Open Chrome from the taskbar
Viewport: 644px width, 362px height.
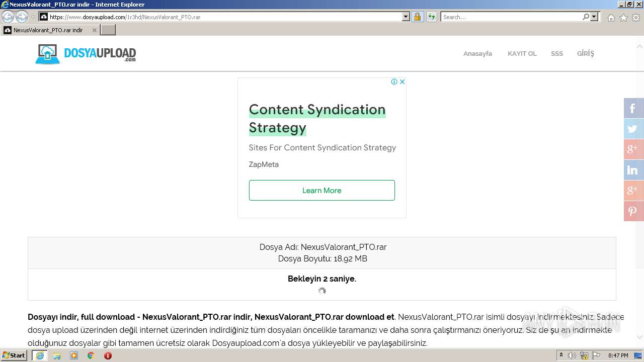(91, 355)
